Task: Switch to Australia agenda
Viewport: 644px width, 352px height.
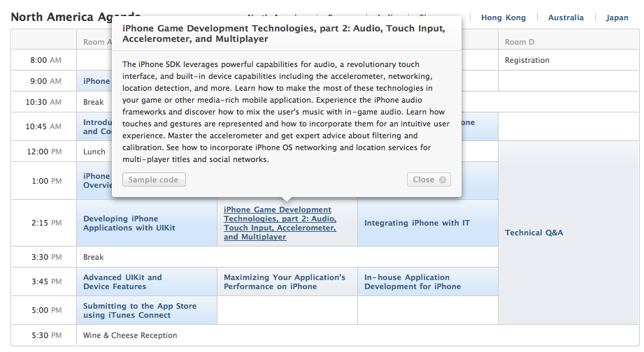Action: [x=566, y=17]
